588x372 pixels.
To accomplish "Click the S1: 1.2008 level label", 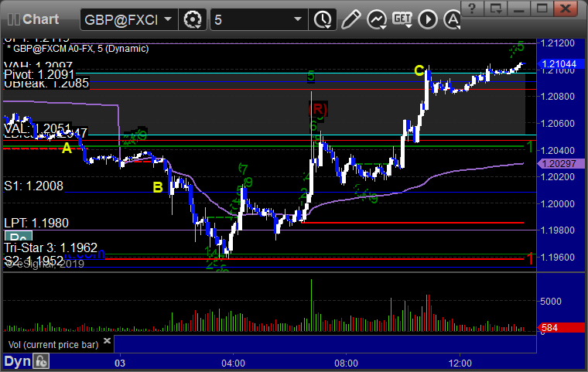I will (x=34, y=186).
